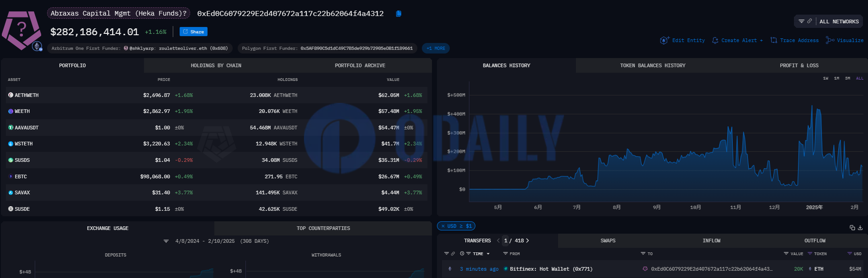Open the Polygon first funder address link

click(357, 48)
